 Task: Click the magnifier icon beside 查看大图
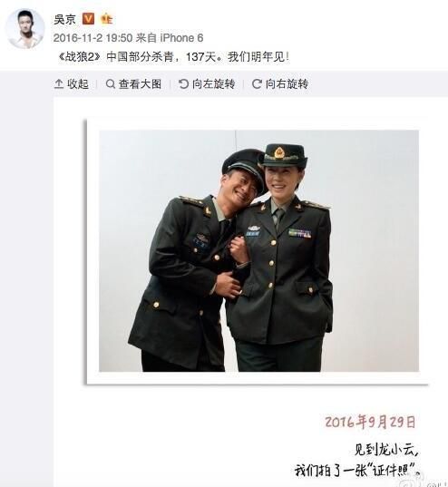[111, 83]
